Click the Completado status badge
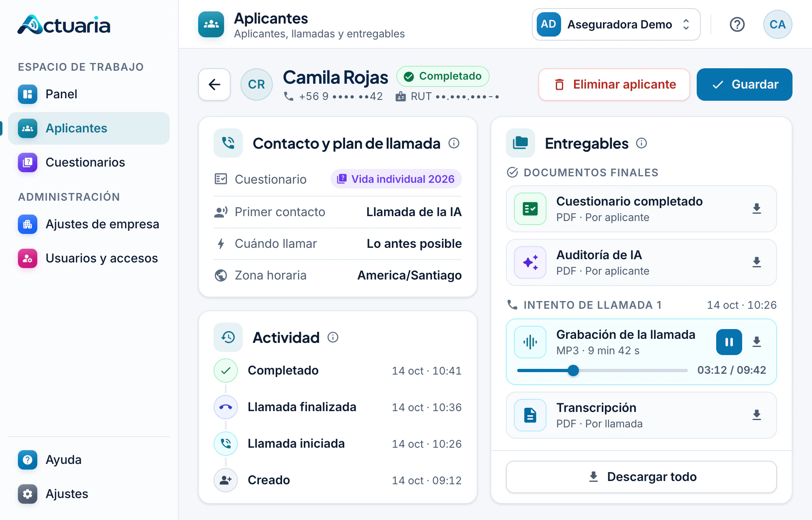 pyautogui.click(x=443, y=76)
